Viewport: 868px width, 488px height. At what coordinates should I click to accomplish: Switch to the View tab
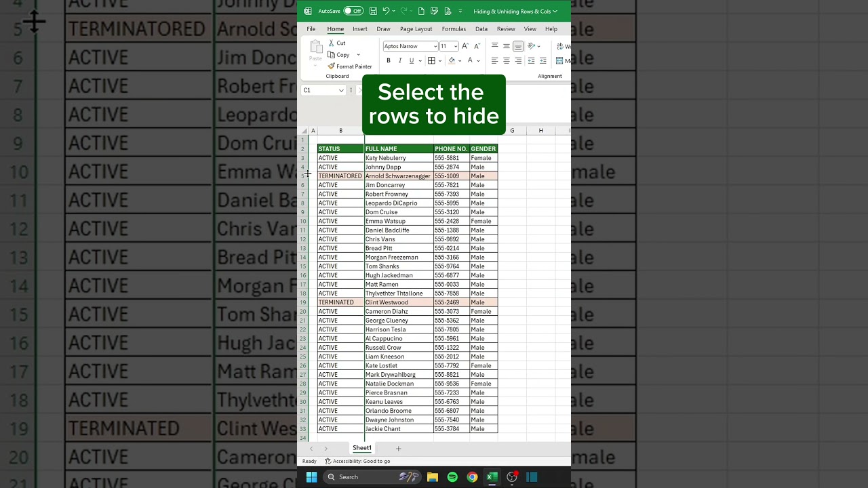(530, 29)
